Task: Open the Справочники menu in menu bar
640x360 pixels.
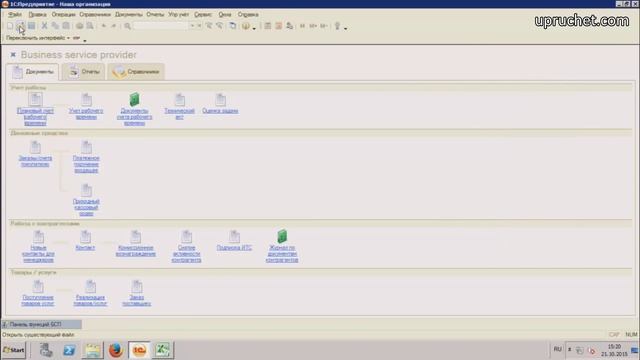Action: pyautogui.click(x=95, y=14)
